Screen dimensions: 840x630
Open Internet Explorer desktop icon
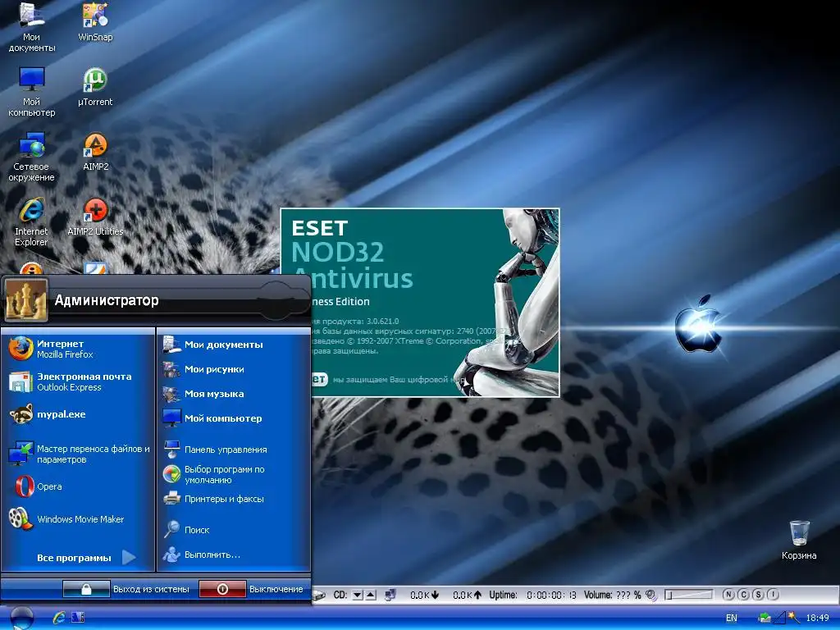(x=32, y=221)
